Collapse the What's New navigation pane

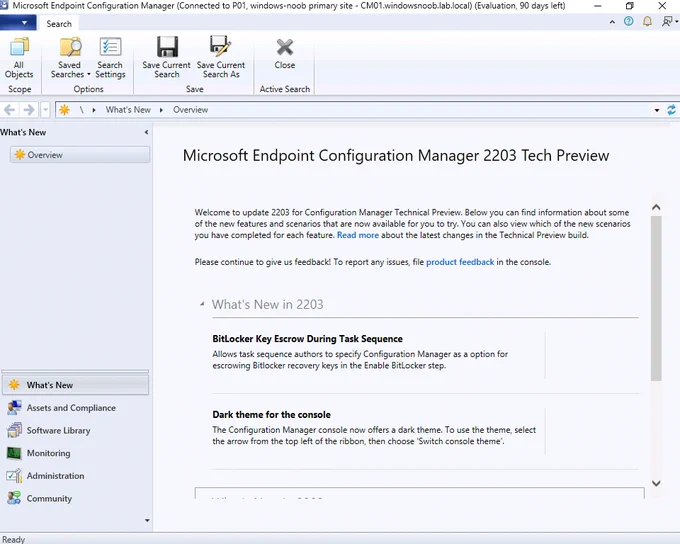coord(146,132)
